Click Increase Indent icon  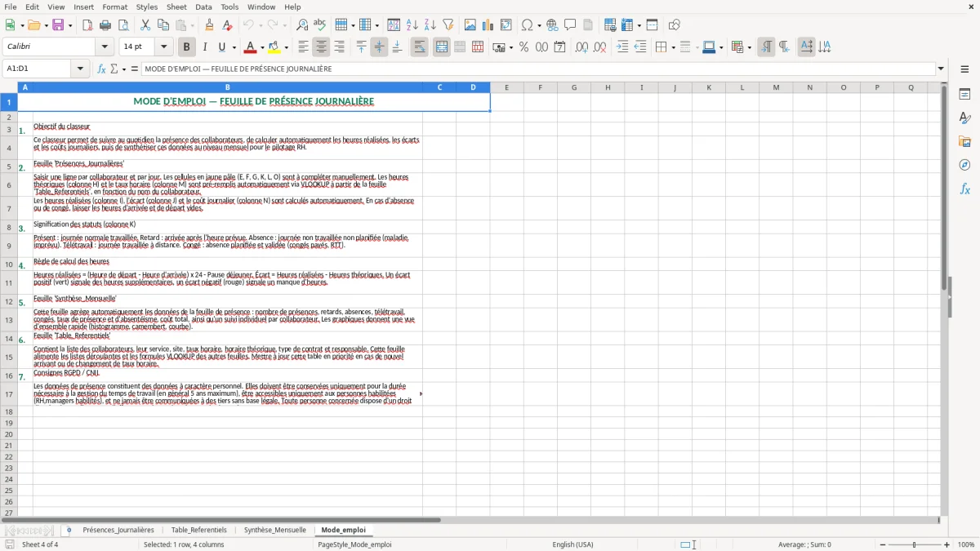click(622, 47)
